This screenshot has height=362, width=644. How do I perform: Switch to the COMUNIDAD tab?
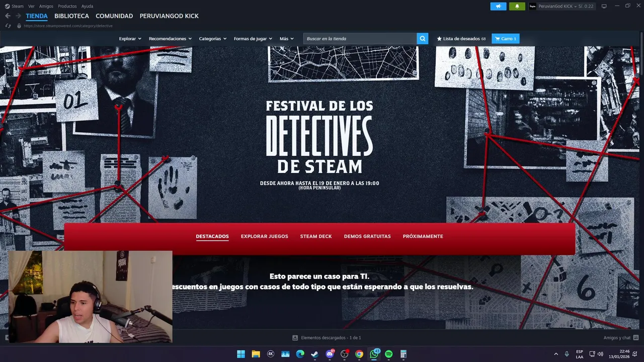(114, 16)
